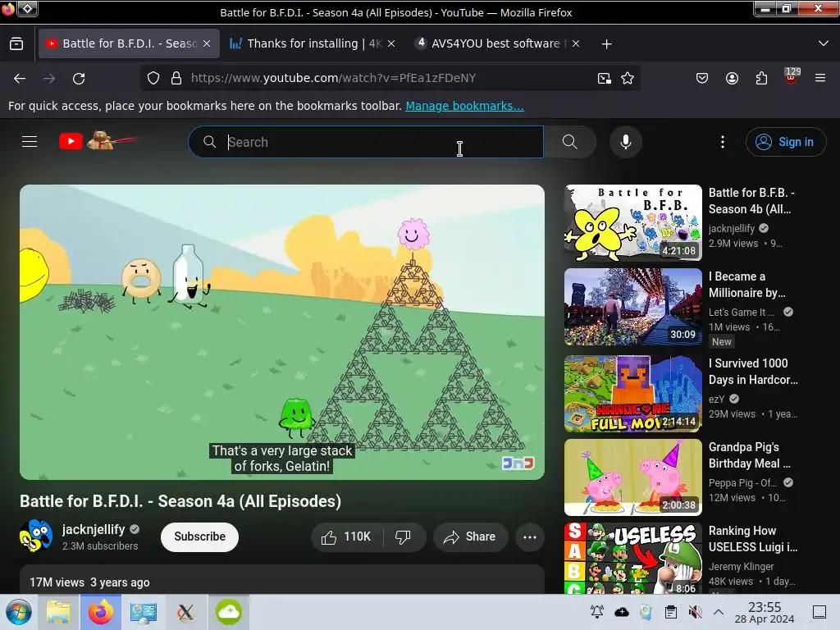Open the Windows Start menu
The width and height of the screenshot is (840, 630).
click(x=19, y=612)
